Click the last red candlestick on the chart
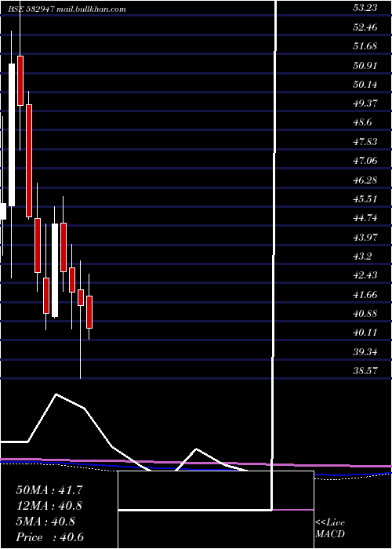392x549 pixels. point(89,312)
